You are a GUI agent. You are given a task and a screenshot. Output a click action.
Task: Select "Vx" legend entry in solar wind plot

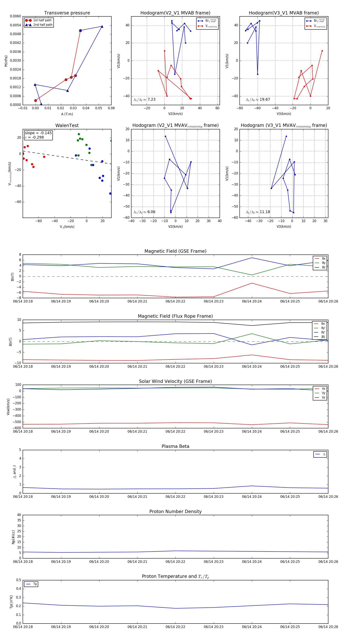(x=320, y=389)
